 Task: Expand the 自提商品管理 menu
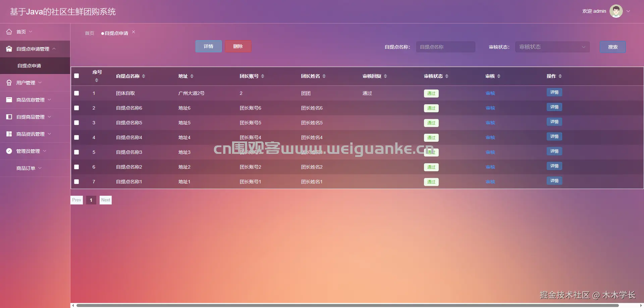pos(49,117)
